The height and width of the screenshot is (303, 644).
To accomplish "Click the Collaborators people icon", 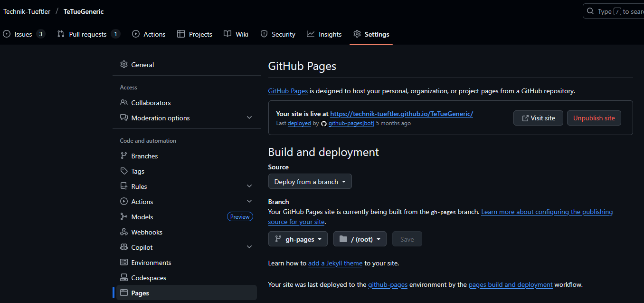I will [x=124, y=103].
